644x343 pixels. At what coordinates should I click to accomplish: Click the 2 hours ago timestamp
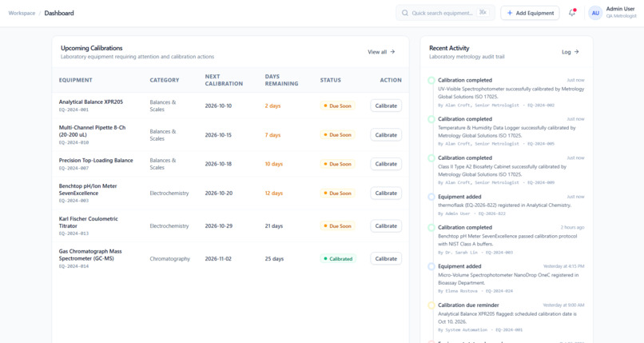pos(573,228)
